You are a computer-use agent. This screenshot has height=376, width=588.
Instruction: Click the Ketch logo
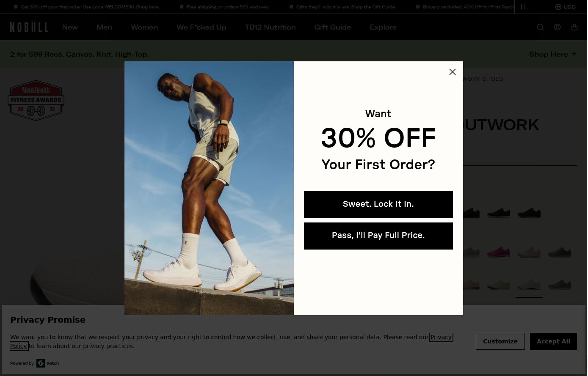coord(47,363)
